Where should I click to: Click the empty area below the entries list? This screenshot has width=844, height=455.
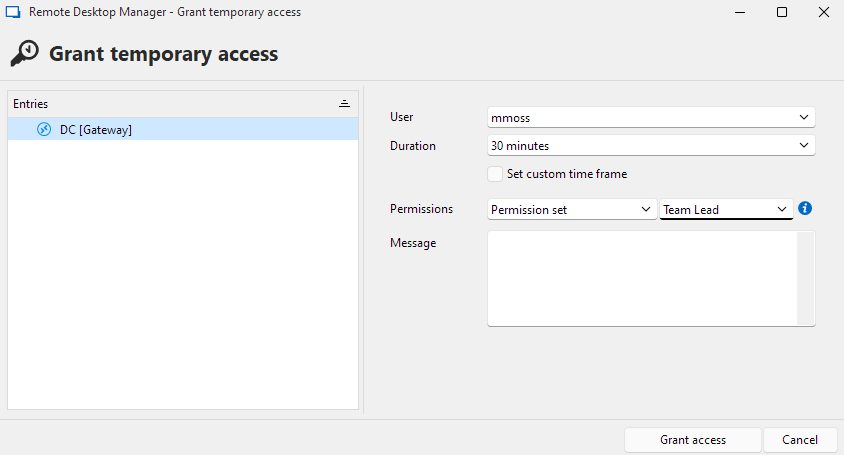183,280
